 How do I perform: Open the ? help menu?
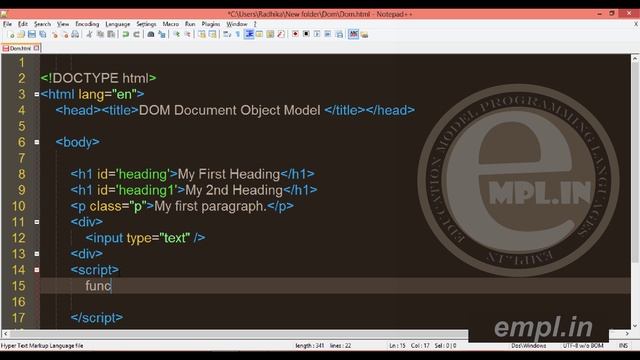[255, 24]
